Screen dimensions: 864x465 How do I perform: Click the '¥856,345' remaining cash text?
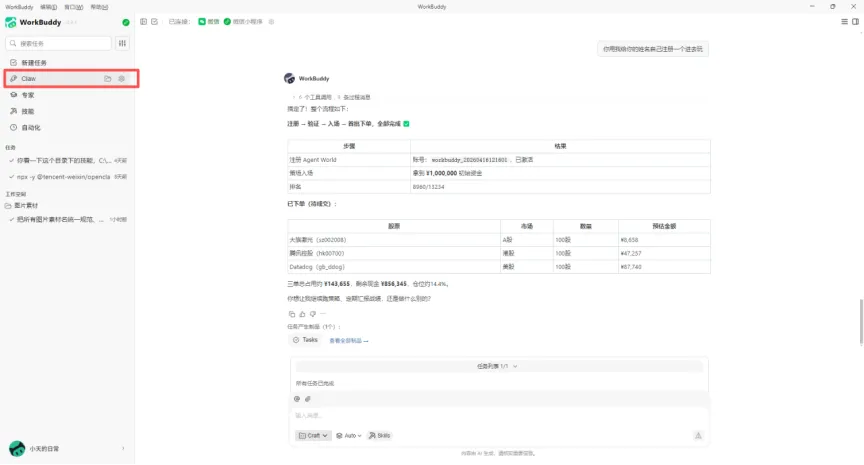394,284
